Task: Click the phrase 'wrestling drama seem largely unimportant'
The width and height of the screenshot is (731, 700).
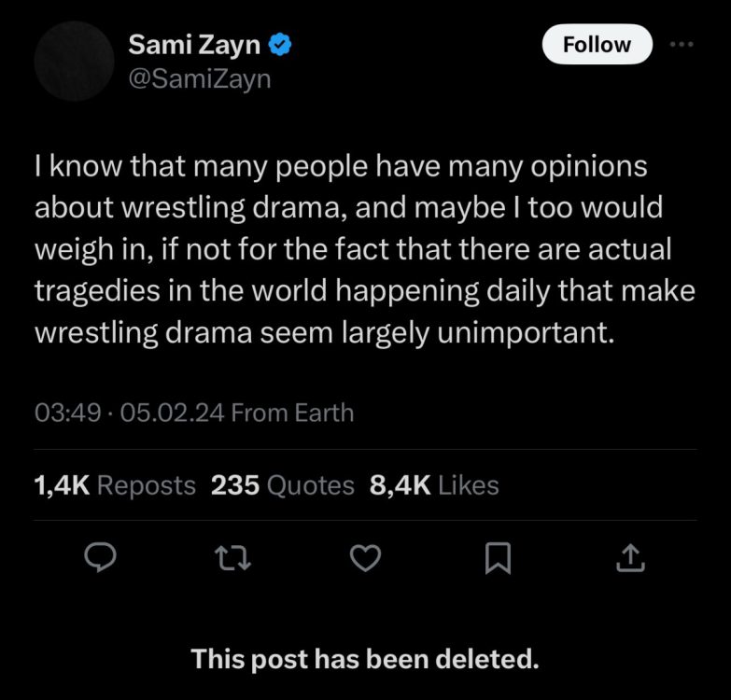Action: point(325,332)
